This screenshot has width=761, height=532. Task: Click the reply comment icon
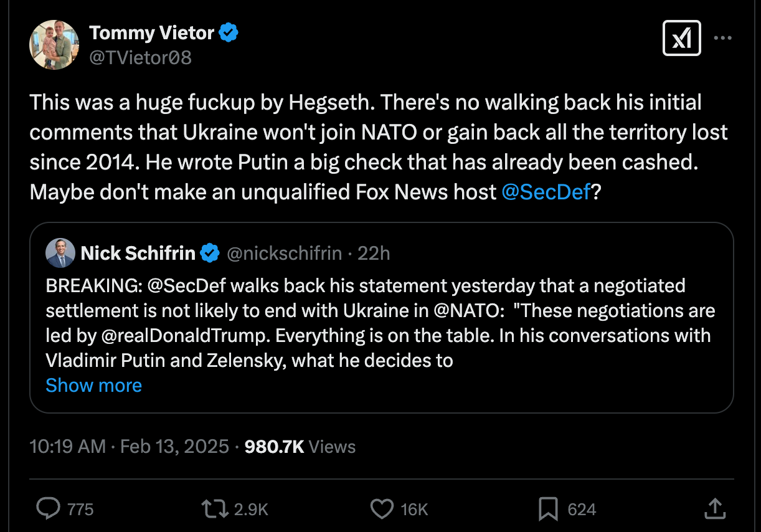click(x=48, y=509)
